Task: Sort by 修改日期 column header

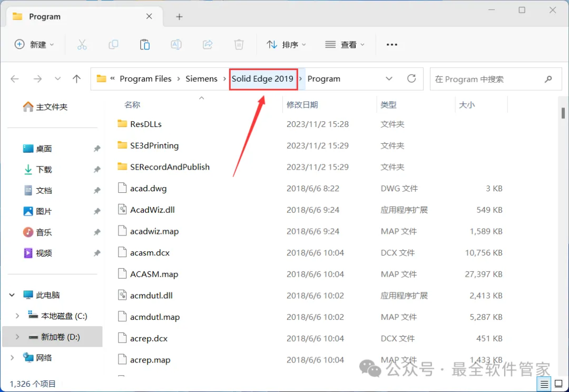Action: [x=302, y=105]
